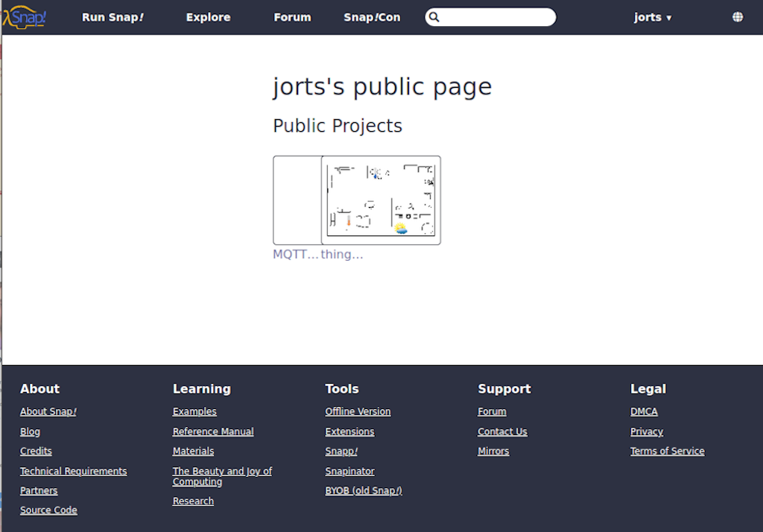Open the Examples link
The image size is (763, 532).
click(194, 412)
